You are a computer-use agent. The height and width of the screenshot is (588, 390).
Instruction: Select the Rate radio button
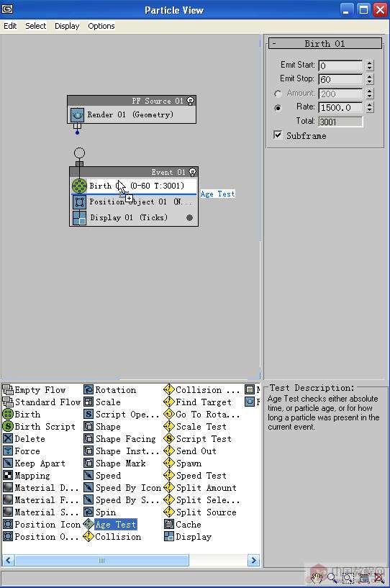[278, 108]
